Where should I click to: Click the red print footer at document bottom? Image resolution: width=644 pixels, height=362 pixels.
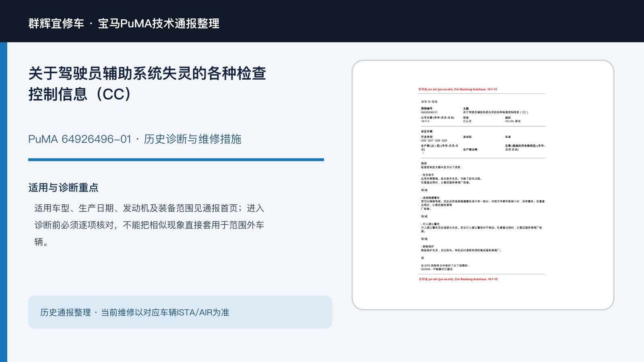tap(458, 279)
